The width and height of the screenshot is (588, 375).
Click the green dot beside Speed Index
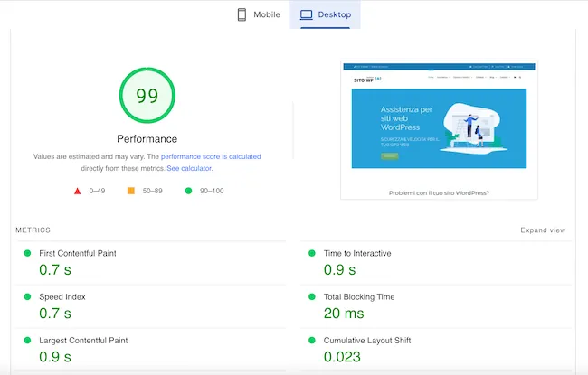(27, 297)
